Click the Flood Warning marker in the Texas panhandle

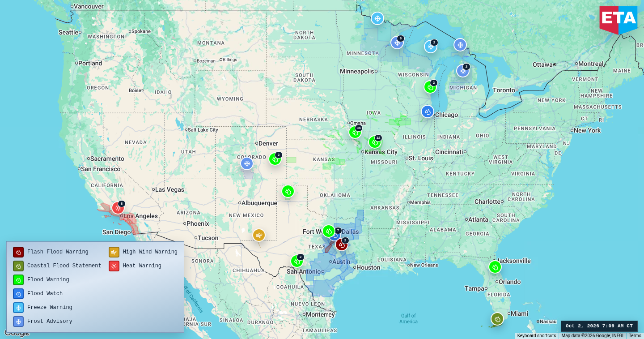tap(288, 191)
